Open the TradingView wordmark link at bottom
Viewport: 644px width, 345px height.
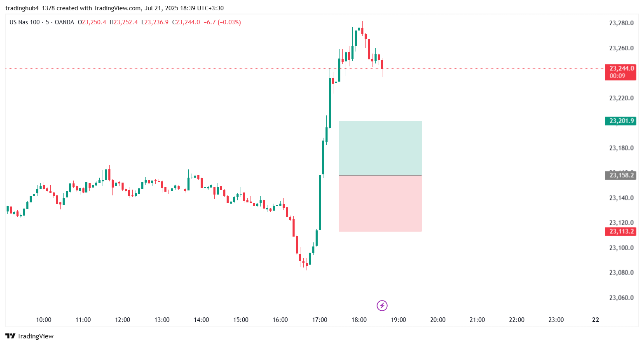[x=35, y=336]
